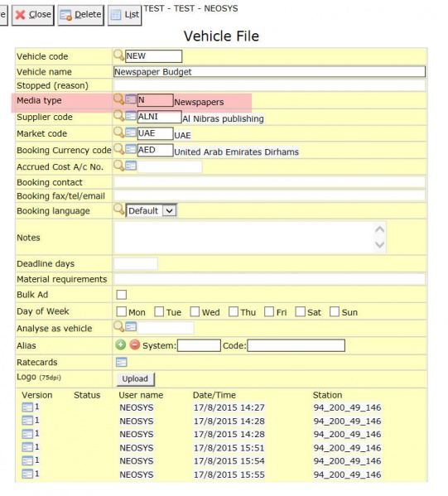Click the Accrued Cost A/c No. field

170,166
